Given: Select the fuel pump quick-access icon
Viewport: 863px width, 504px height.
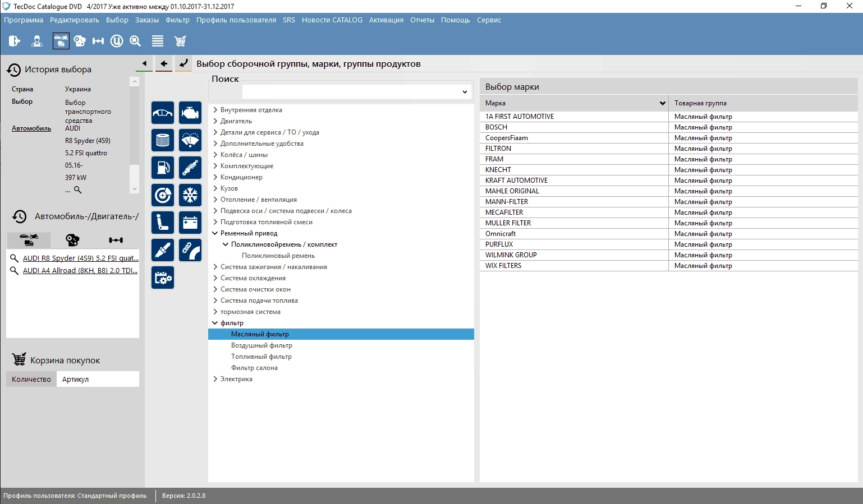Looking at the screenshot, I should [x=163, y=168].
